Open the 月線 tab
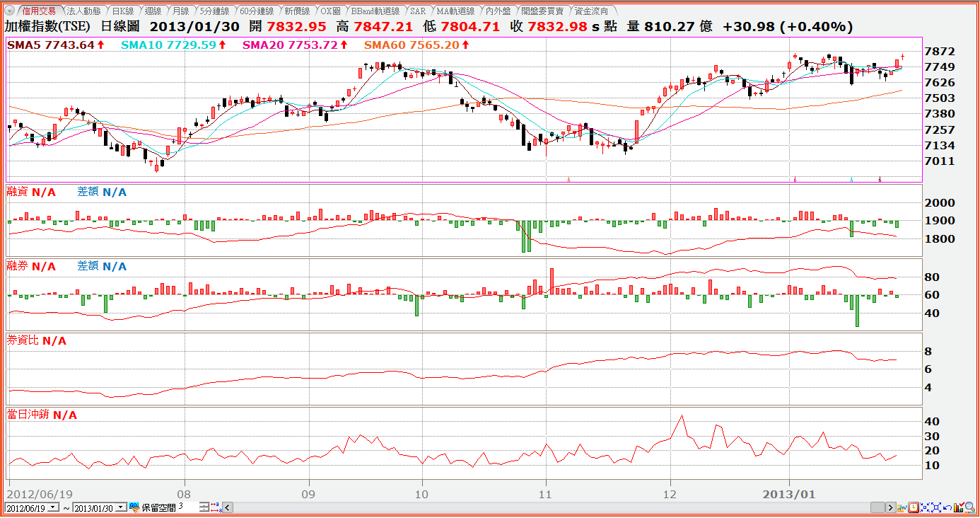The width and height of the screenshot is (980, 518). pyautogui.click(x=180, y=11)
